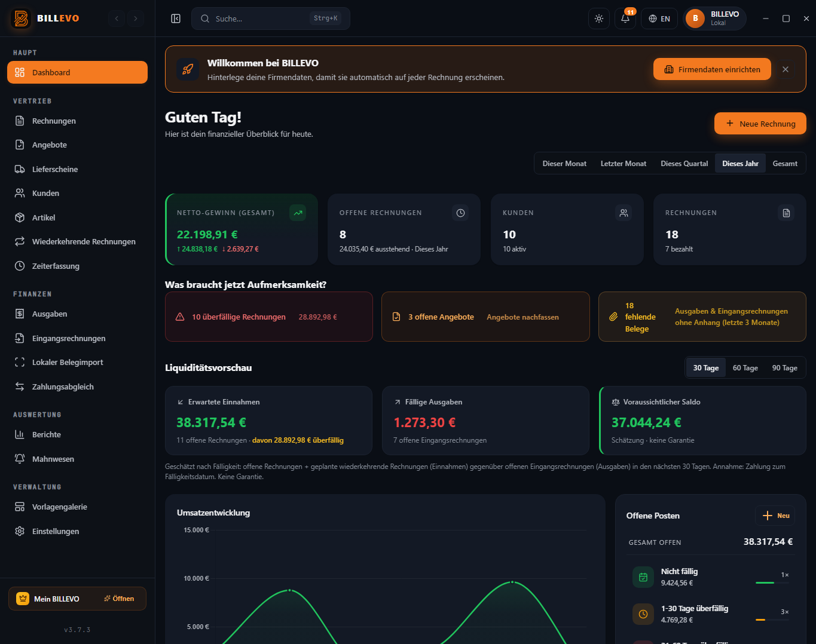The height and width of the screenshot is (644, 816).
Task: Click Zahlungsabgleich arrows icon
Action: [20, 387]
